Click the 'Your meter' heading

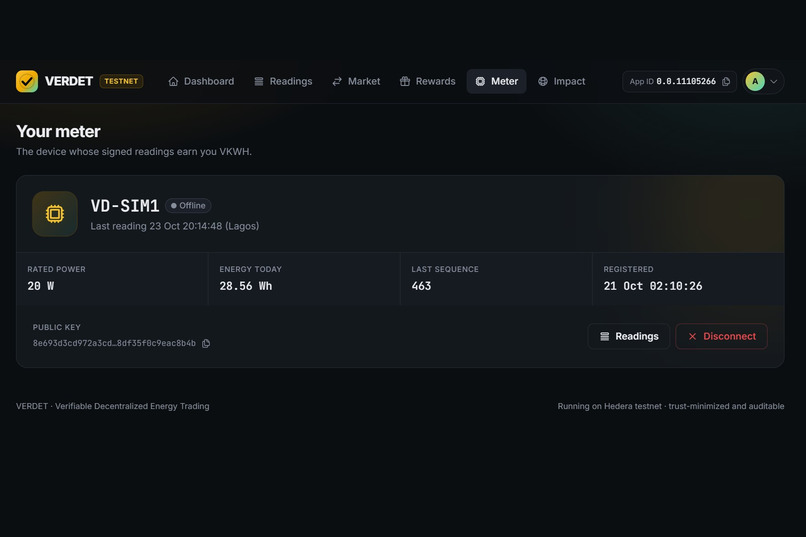coord(58,132)
